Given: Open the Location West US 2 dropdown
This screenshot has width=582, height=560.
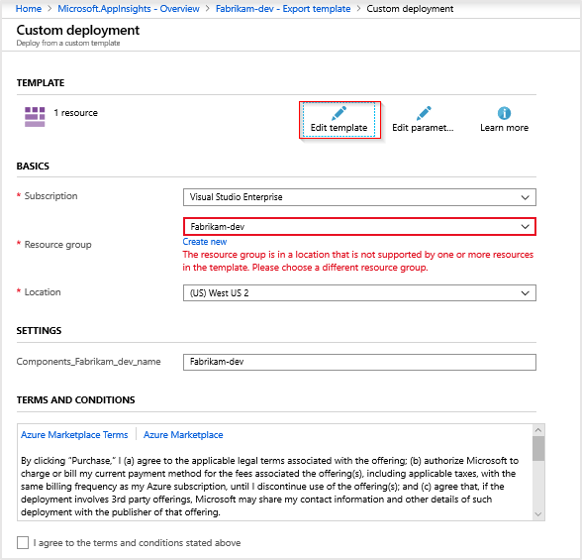Looking at the screenshot, I should 359,293.
